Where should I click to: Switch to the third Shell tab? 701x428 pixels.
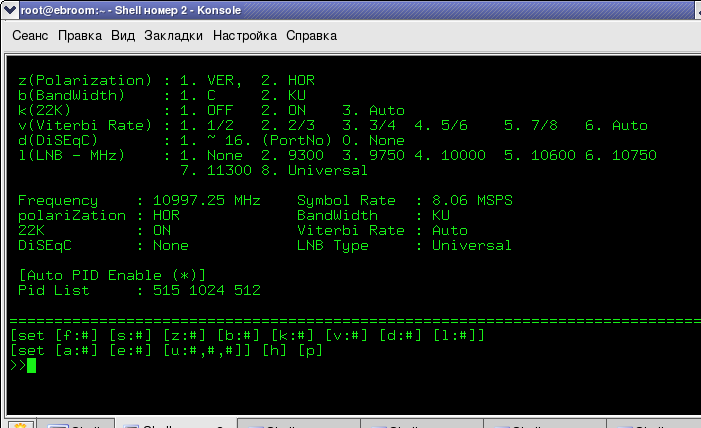pyautogui.click(x=299, y=424)
